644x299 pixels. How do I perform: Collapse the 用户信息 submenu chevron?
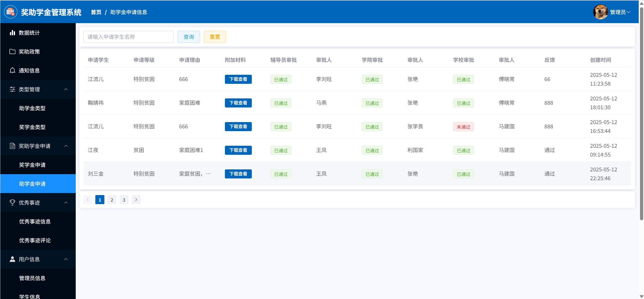tap(66, 259)
